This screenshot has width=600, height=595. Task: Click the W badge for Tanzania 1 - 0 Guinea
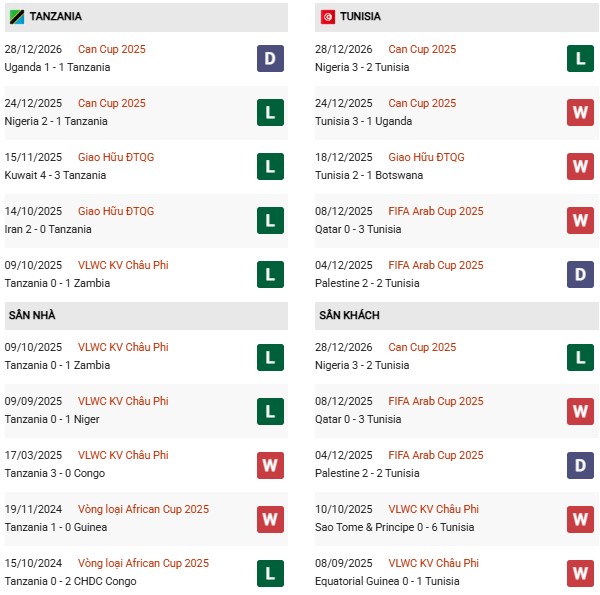coord(270,518)
